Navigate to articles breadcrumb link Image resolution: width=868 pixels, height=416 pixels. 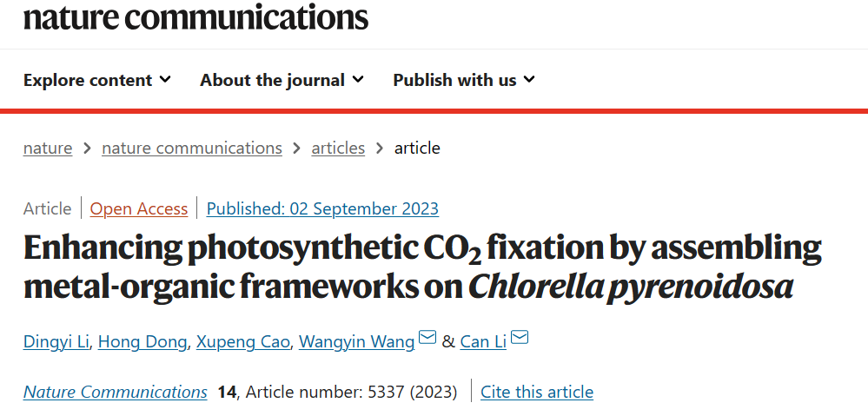[x=338, y=149]
